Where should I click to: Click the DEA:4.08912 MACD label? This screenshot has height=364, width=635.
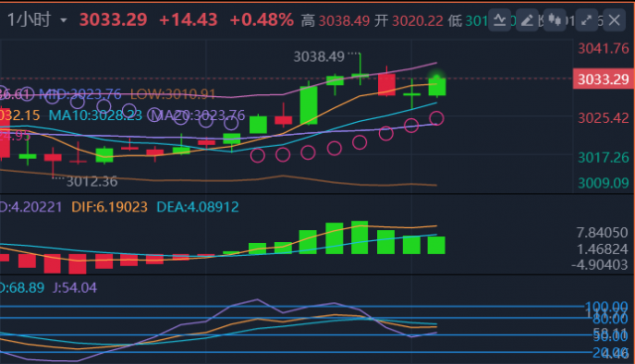click(x=197, y=207)
